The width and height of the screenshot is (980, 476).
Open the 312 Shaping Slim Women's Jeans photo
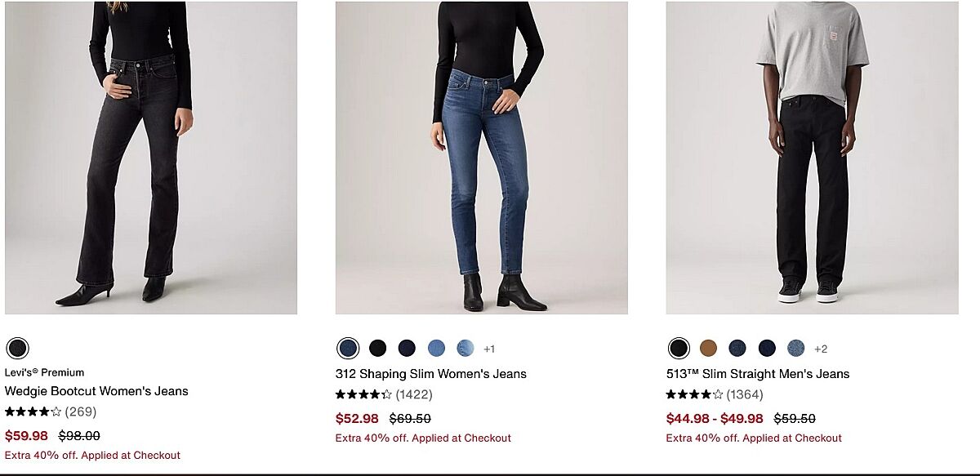pyautogui.click(x=481, y=158)
